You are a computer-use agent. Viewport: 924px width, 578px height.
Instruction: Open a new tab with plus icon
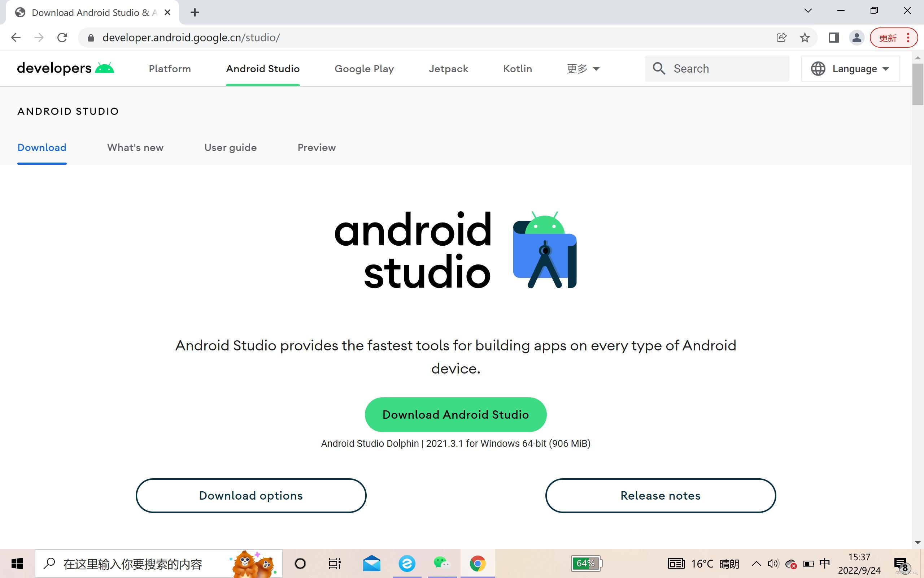(195, 12)
